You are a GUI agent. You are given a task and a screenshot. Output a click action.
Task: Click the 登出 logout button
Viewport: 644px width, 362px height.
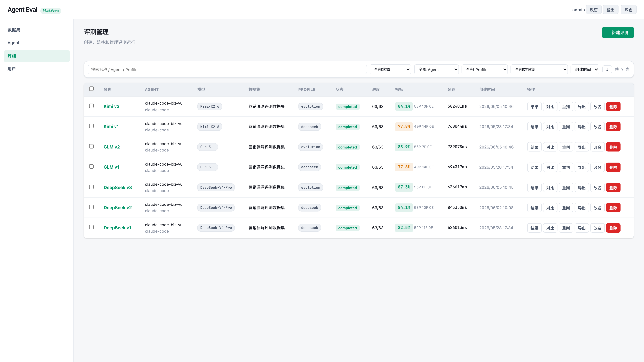coord(610,10)
